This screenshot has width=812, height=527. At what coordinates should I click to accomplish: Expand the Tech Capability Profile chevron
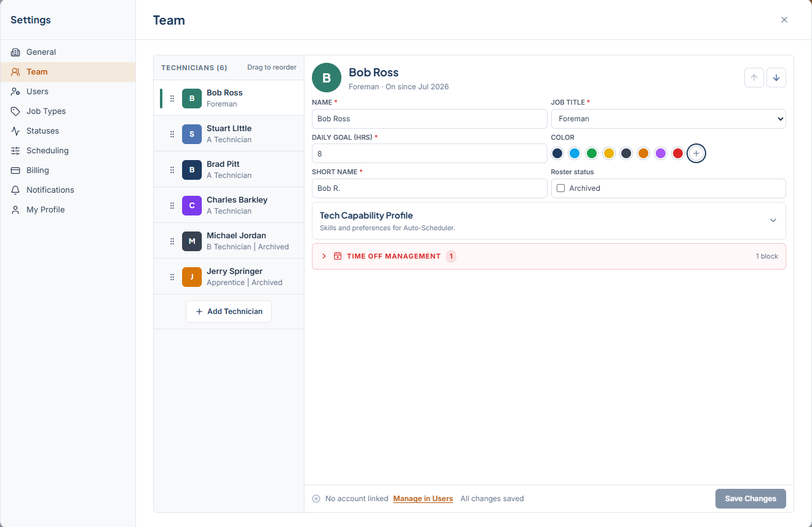click(x=773, y=220)
